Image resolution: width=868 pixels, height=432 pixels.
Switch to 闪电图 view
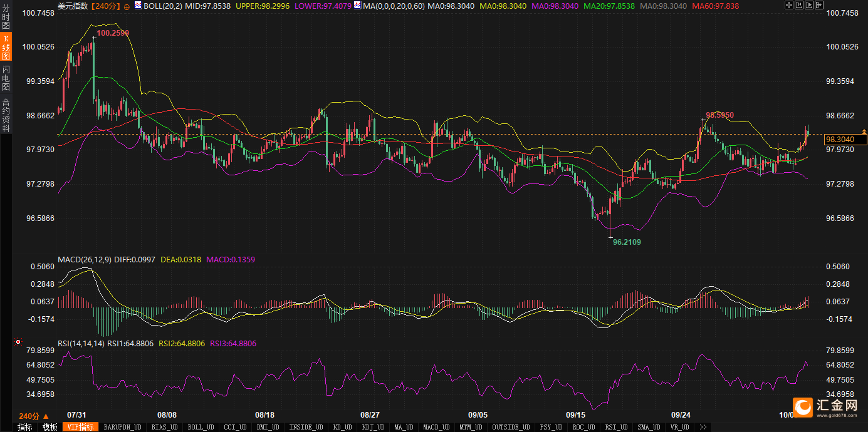[x=6, y=78]
